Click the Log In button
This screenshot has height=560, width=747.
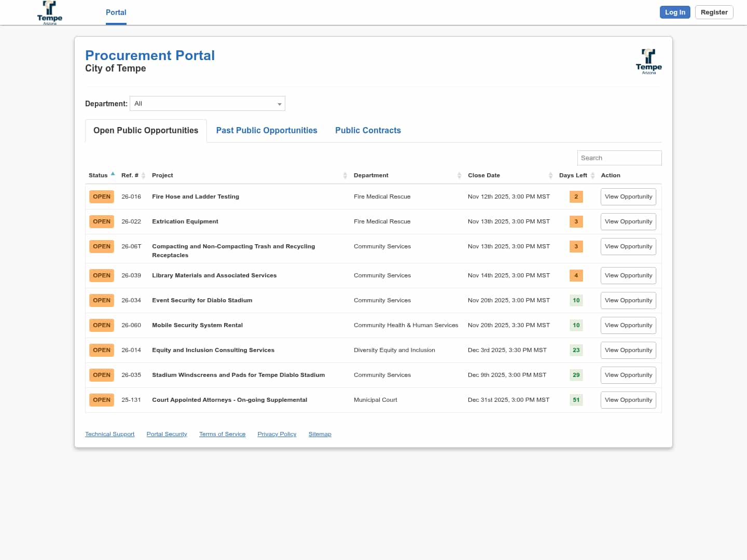coord(674,12)
